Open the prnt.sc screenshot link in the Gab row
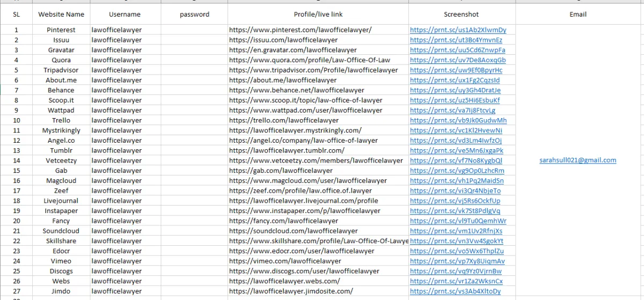The width and height of the screenshot is (644, 300). pyautogui.click(x=457, y=171)
